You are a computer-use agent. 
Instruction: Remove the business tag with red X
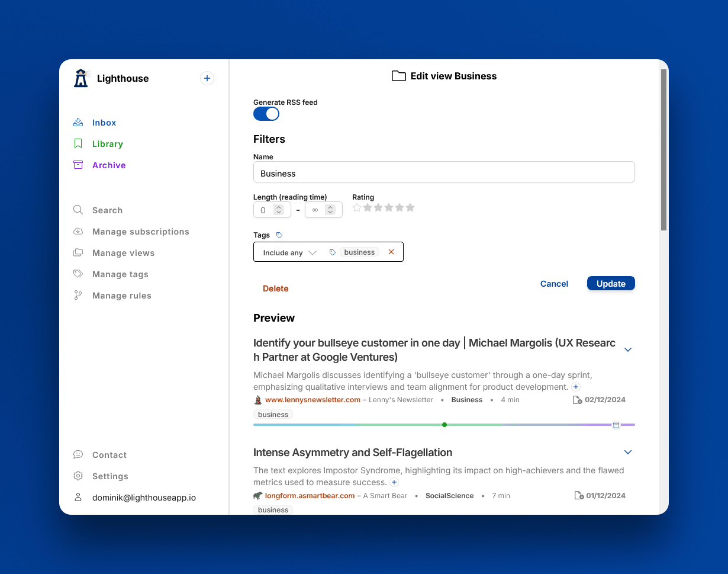click(x=391, y=252)
